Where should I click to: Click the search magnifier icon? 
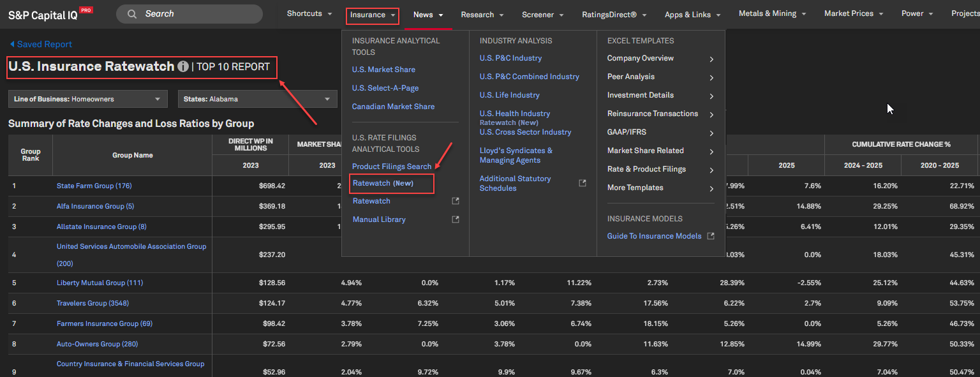point(132,14)
